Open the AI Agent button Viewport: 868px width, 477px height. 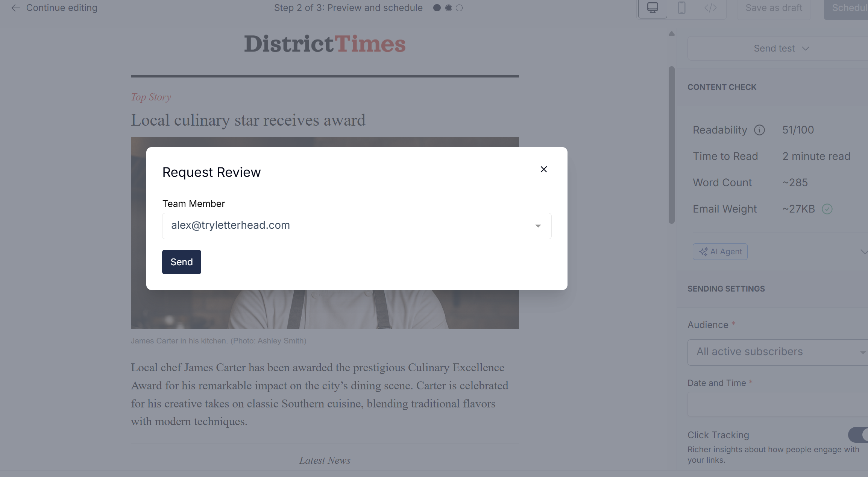pyautogui.click(x=720, y=252)
